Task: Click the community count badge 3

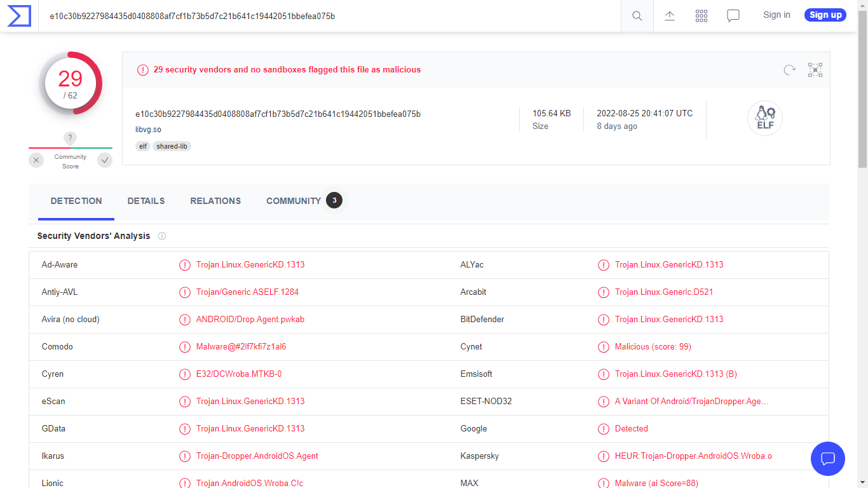Action: (x=334, y=200)
